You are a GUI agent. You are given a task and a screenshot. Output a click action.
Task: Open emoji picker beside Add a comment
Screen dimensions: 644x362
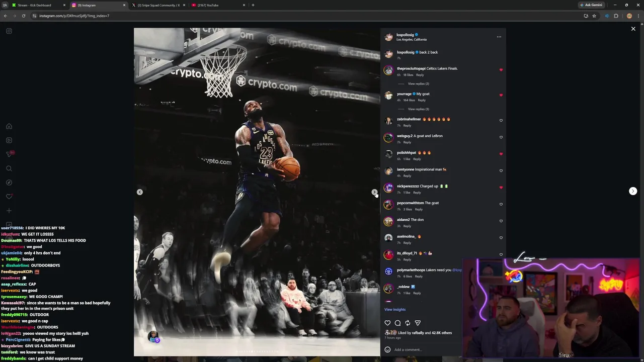(x=387, y=349)
